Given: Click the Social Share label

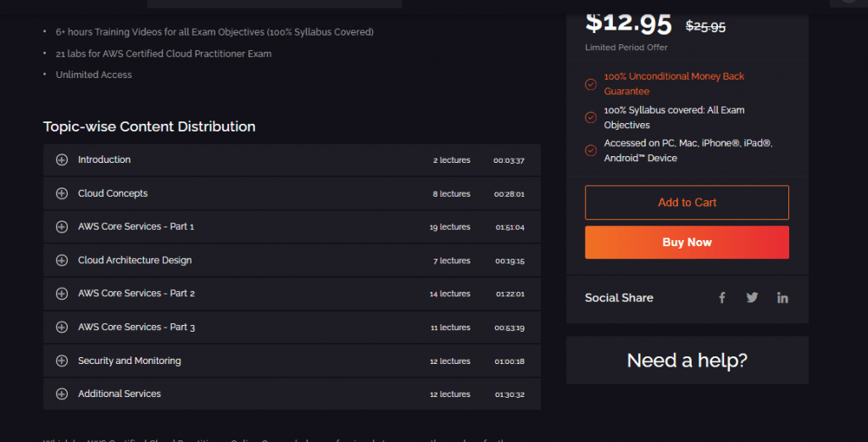Looking at the screenshot, I should (x=619, y=298).
